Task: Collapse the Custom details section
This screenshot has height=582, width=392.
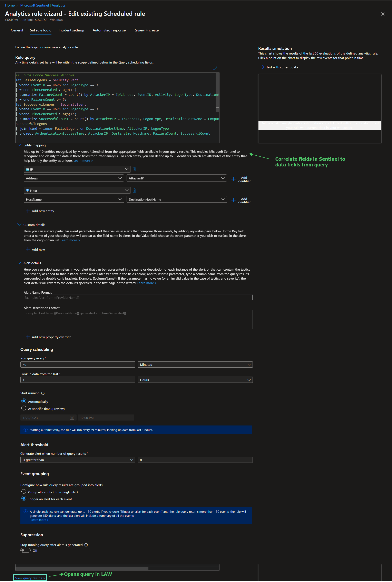Action: pos(19,224)
